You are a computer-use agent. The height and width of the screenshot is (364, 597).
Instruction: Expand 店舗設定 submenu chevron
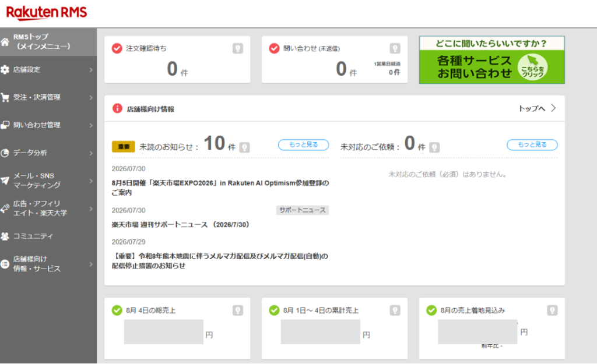click(91, 70)
